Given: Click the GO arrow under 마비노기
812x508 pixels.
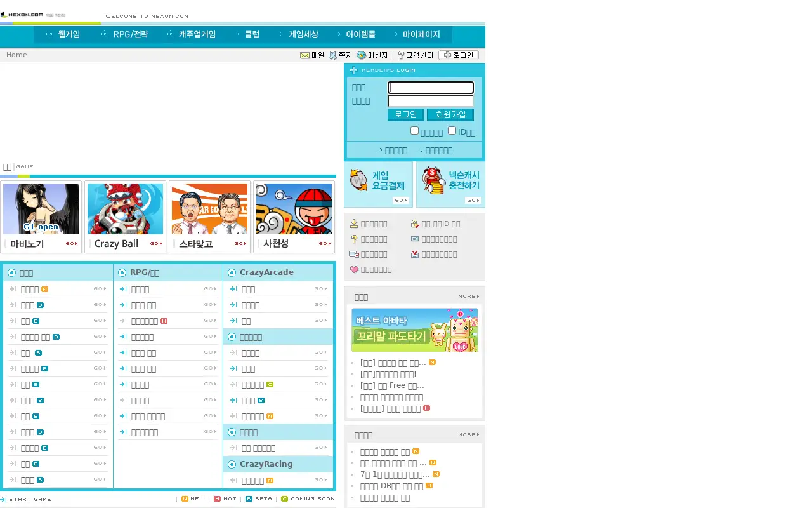Looking at the screenshot, I should click(x=72, y=244).
